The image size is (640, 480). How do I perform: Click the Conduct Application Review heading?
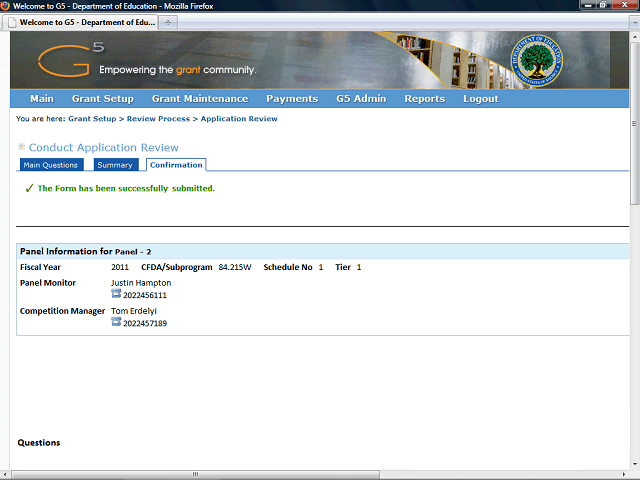[x=104, y=147]
